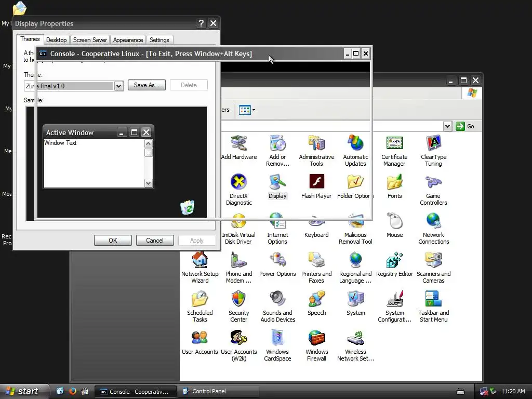Open Game Controllers icon

coord(433,182)
